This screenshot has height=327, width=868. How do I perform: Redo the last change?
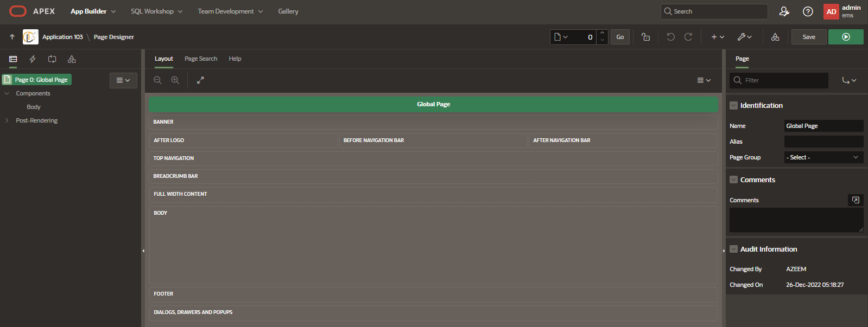pos(688,37)
